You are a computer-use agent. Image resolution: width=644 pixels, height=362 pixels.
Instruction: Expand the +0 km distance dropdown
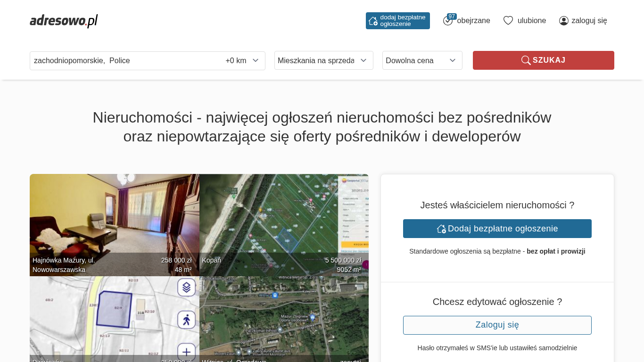point(242,61)
